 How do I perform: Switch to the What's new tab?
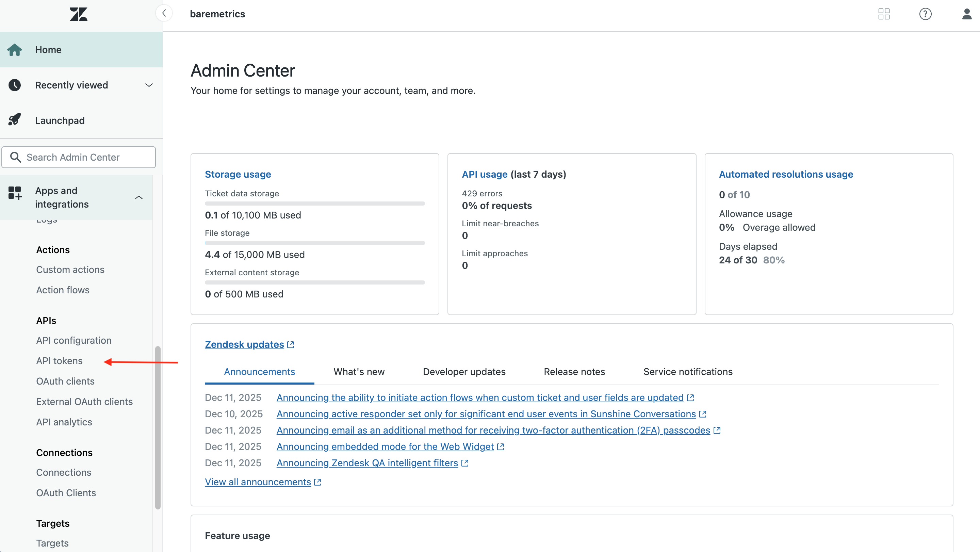pos(358,372)
